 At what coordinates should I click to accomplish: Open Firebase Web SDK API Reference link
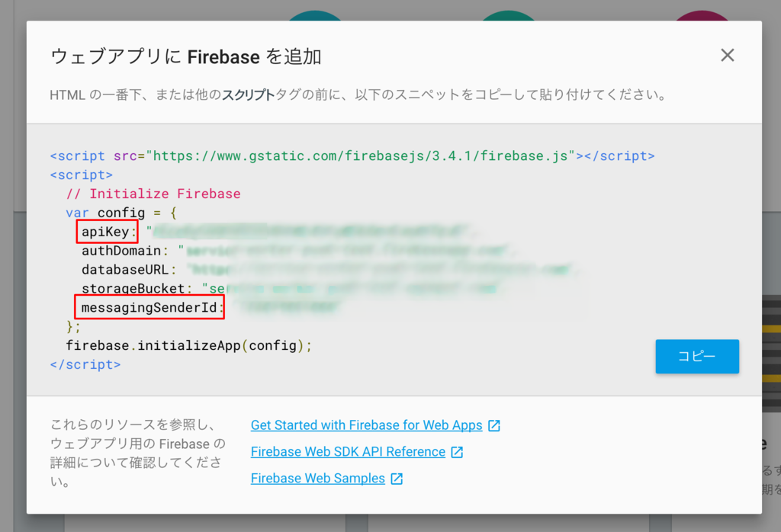pyautogui.click(x=348, y=451)
